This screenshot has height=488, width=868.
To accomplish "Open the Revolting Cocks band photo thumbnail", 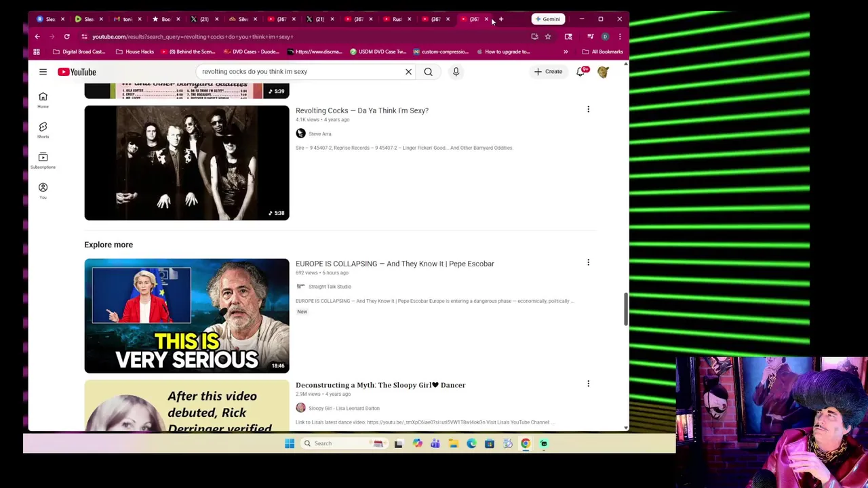I will pos(186,163).
